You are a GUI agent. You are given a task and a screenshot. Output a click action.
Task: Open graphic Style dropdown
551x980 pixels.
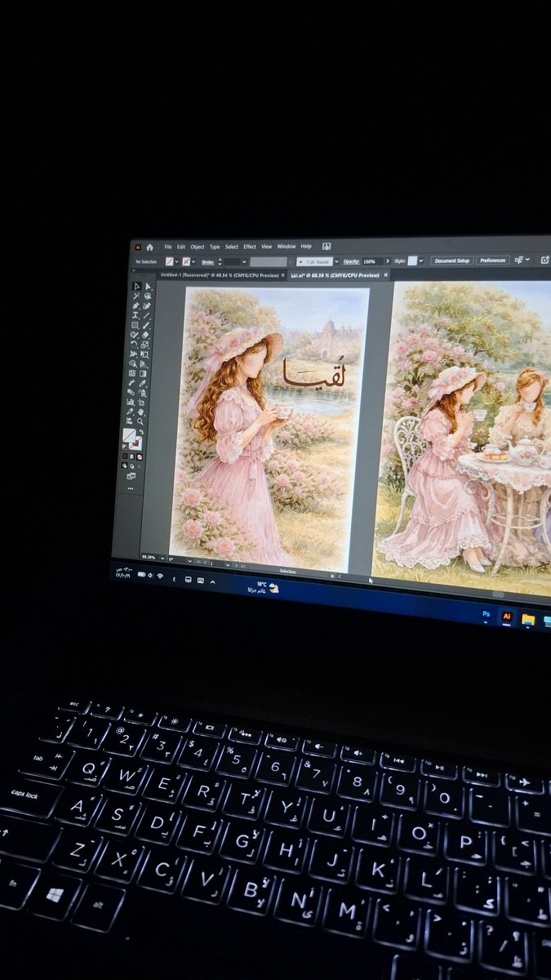(421, 261)
